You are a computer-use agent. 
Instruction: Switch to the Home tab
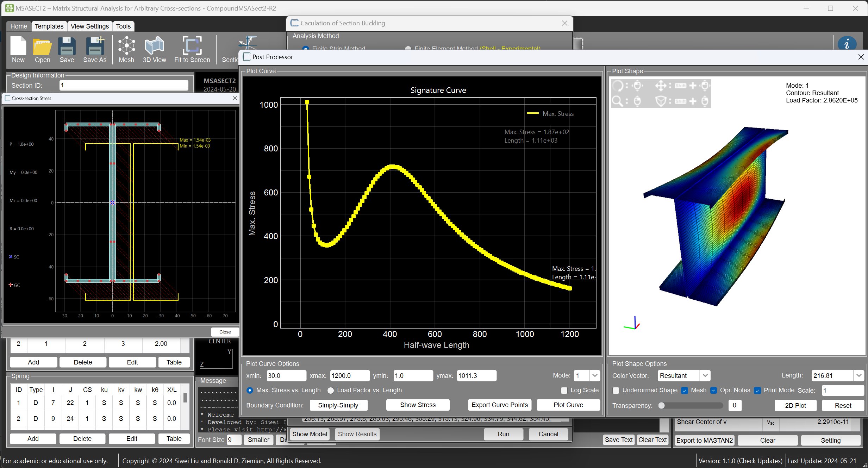(19, 26)
